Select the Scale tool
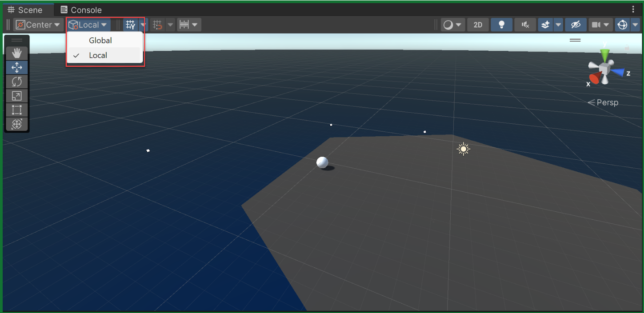This screenshot has width=644, height=313. tap(17, 96)
